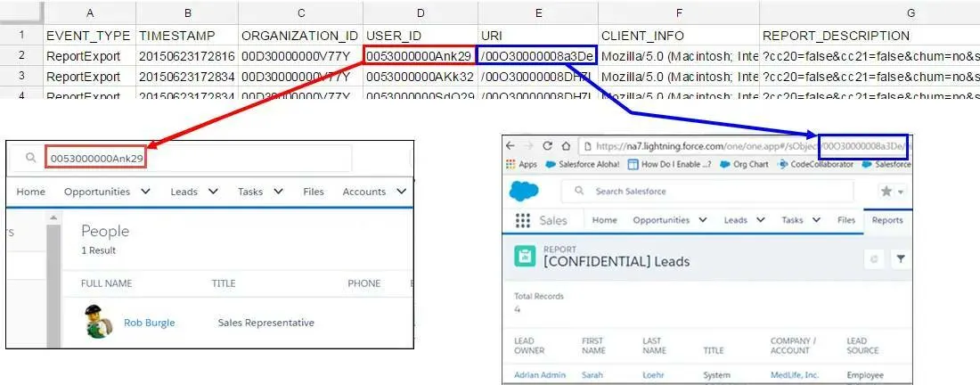Screen dimensions: 980x385
Task: Click the favorites star icon
Action: click(886, 192)
